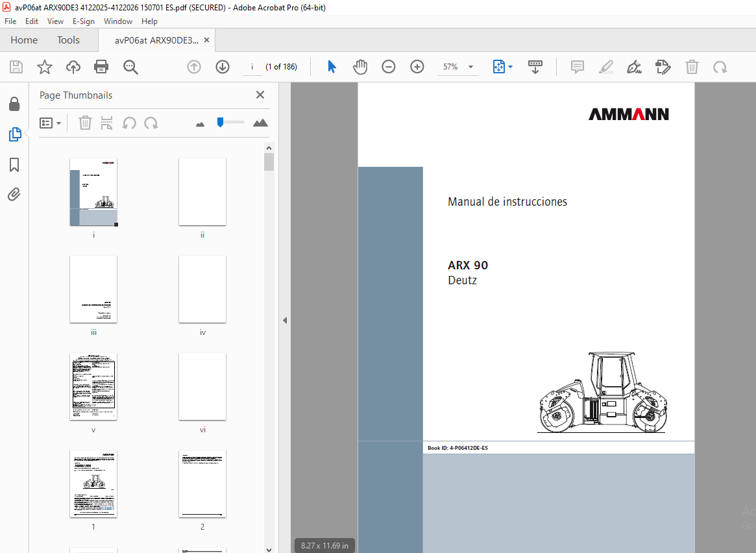The height and width of the screenshot is (553, 756).
Task: Open the Bookmarks panel
Action: click(x=14, y=165)
